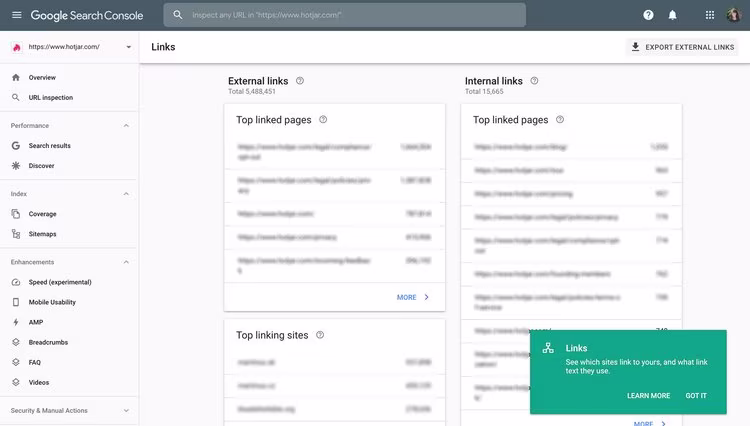Click the Total 5,488,451 text

pos(252,91)
